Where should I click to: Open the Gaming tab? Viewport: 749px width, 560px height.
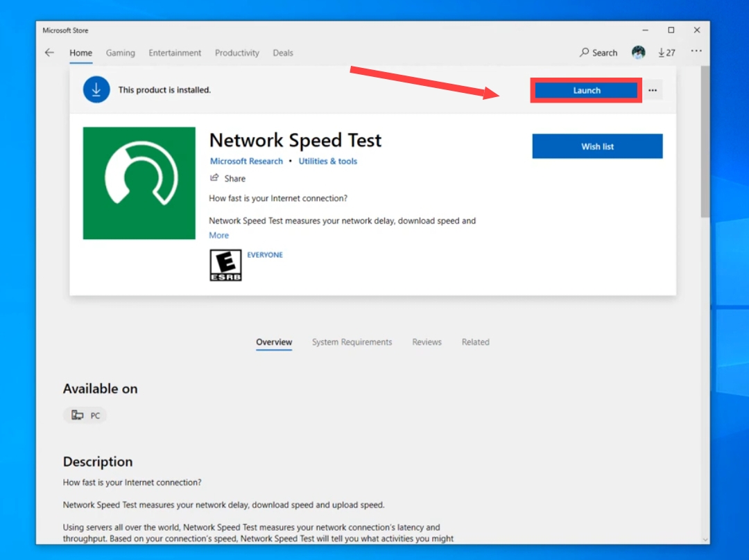(x=121, y=53)
